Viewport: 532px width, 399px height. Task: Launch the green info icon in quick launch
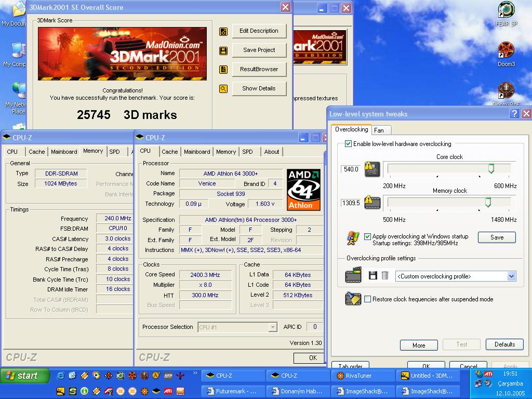click(84, 391)
